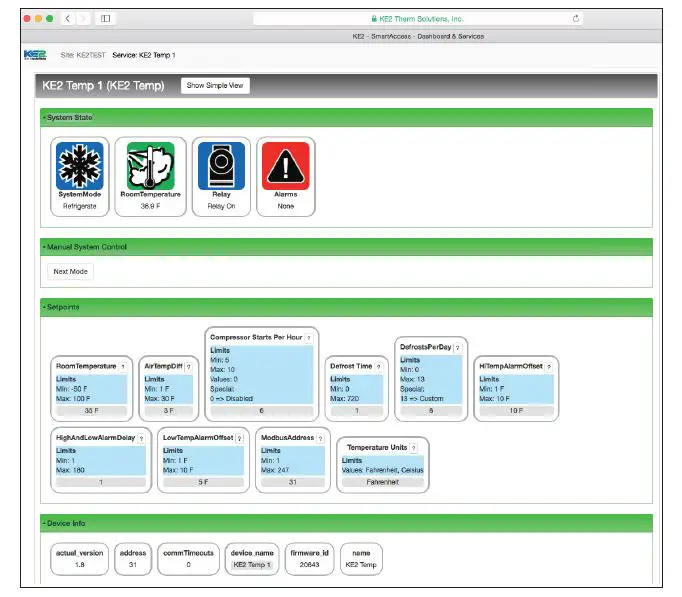Click the red Alarms warning icon

click(x=286, y=166)
